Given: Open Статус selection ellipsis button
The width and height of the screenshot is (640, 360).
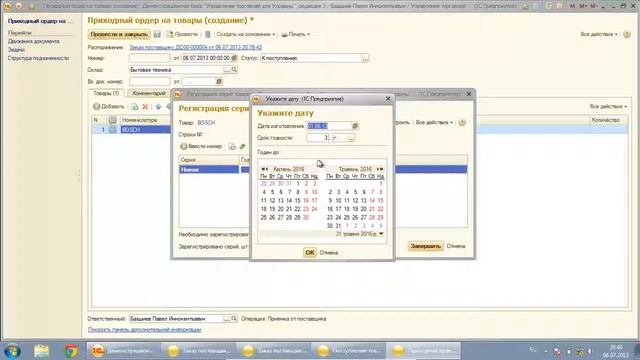Looking at the screenshot, I should point(365,58).
